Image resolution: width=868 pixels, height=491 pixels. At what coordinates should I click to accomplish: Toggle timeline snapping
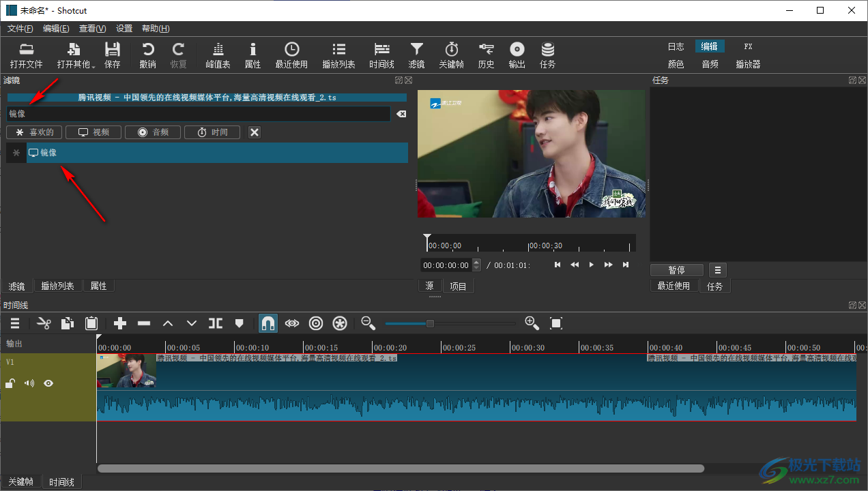(268, 323)
